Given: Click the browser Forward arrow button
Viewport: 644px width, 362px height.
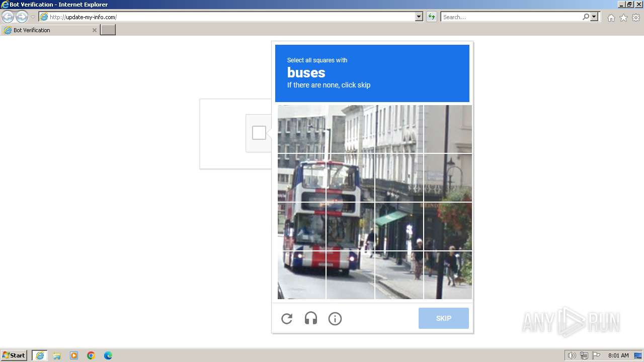Looking at the screenshot, I should pos(22,17).
